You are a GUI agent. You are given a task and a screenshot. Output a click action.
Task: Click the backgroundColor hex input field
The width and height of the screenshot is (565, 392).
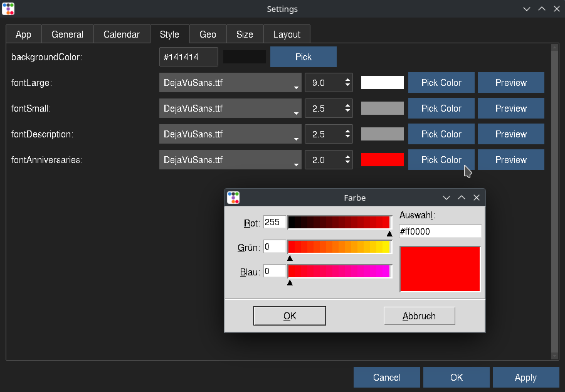point(189,57)
